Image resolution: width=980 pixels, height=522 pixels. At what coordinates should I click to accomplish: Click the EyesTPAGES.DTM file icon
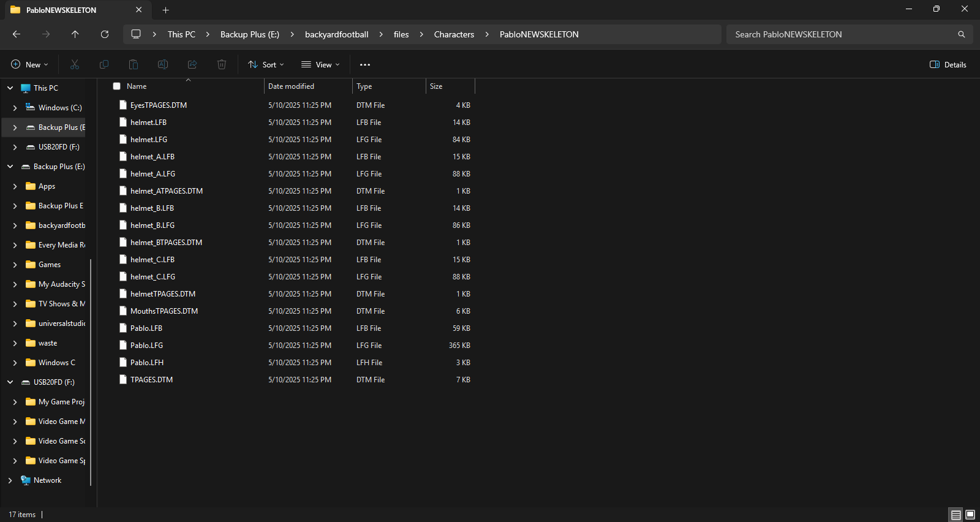[123, 105]
